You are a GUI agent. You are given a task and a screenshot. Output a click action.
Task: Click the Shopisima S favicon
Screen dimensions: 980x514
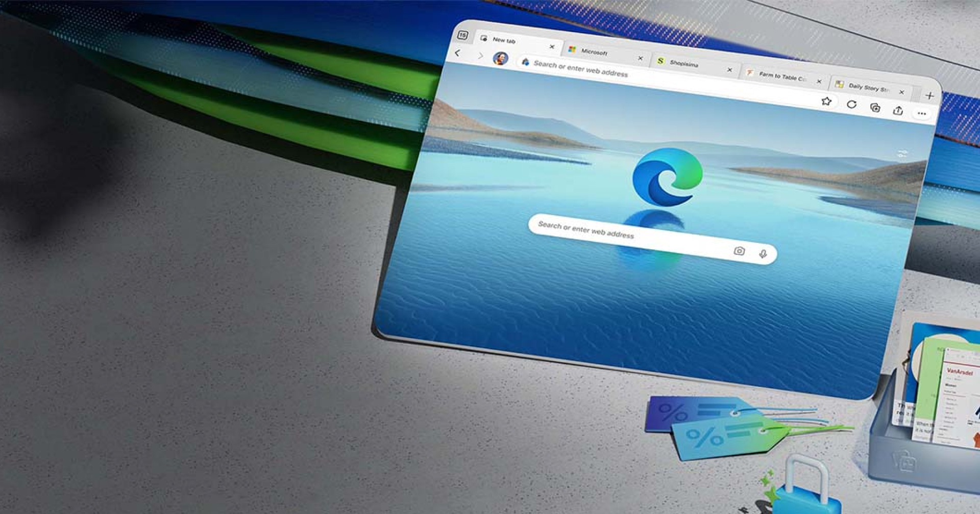(660, 61)
